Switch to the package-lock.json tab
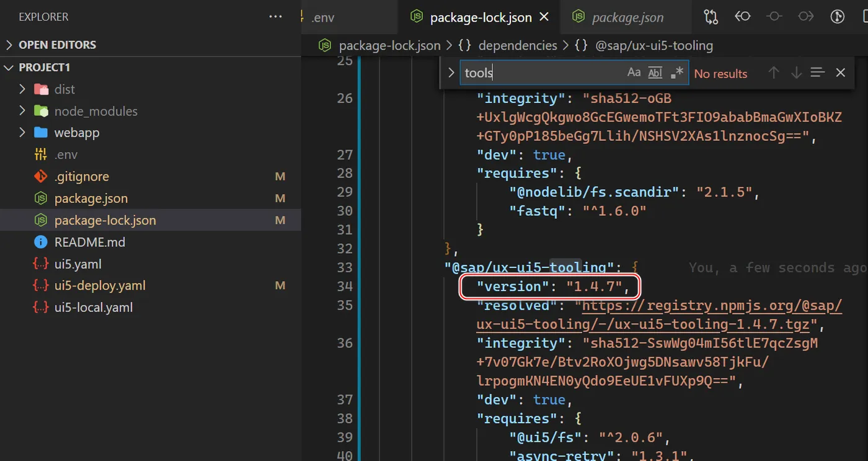Viewport: 868px width, 461px height. tap(479, 17)
